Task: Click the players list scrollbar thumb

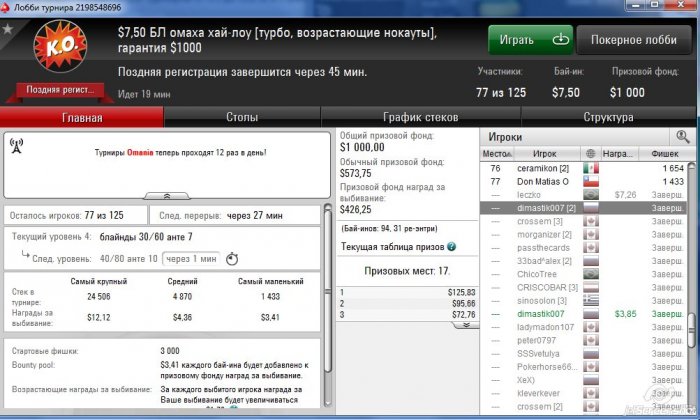Action: click(692, 330)
